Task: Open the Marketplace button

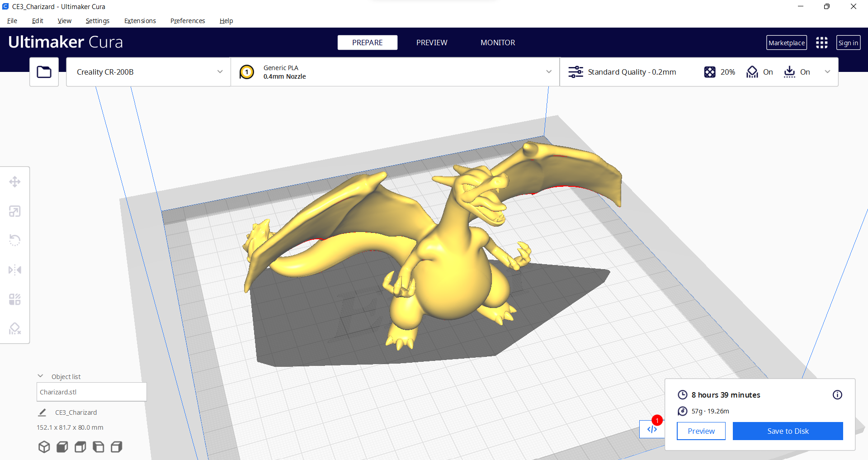Action: (x=787, y=43)
